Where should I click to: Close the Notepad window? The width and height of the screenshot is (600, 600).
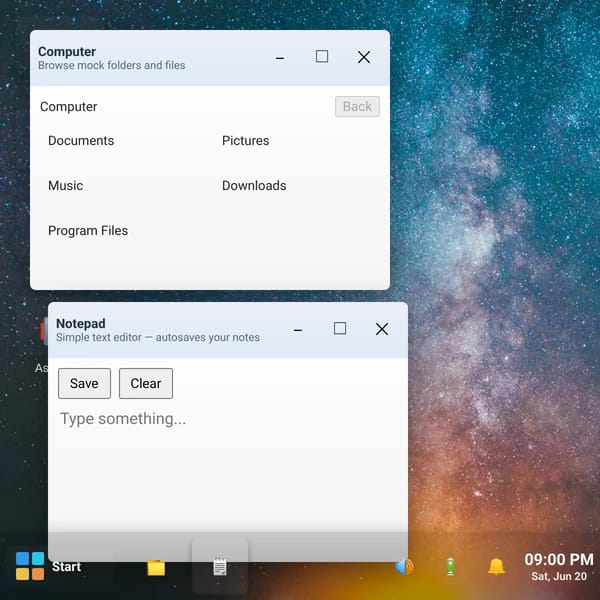tap(382, 329)
